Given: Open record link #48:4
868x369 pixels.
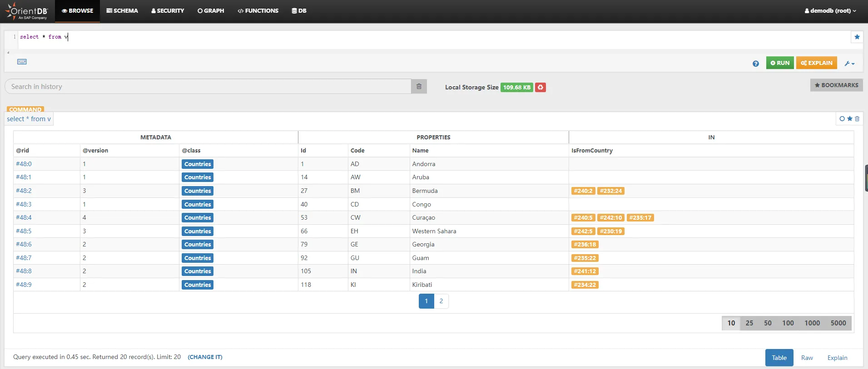Looking at the screenshot, I should (x=24, y=218).
